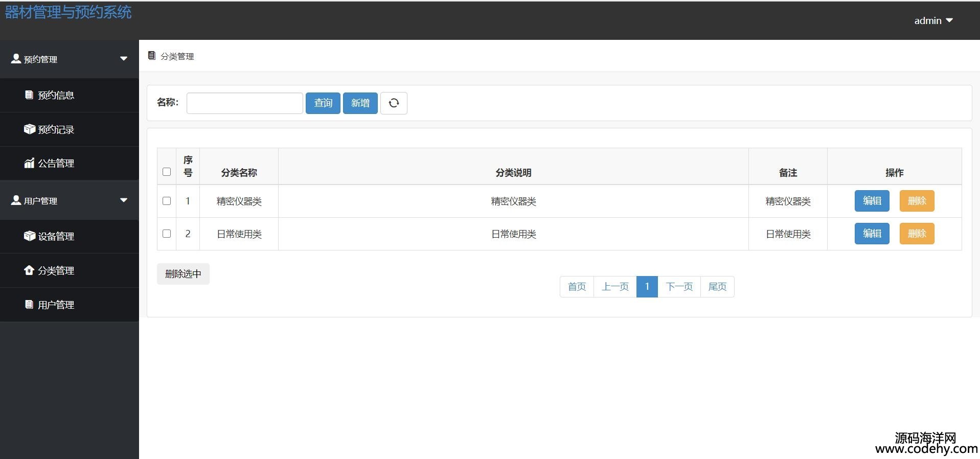Click 日常使用类 in the 分类名称 column
This screenshot has height=459, width=980.
(239, 234)
